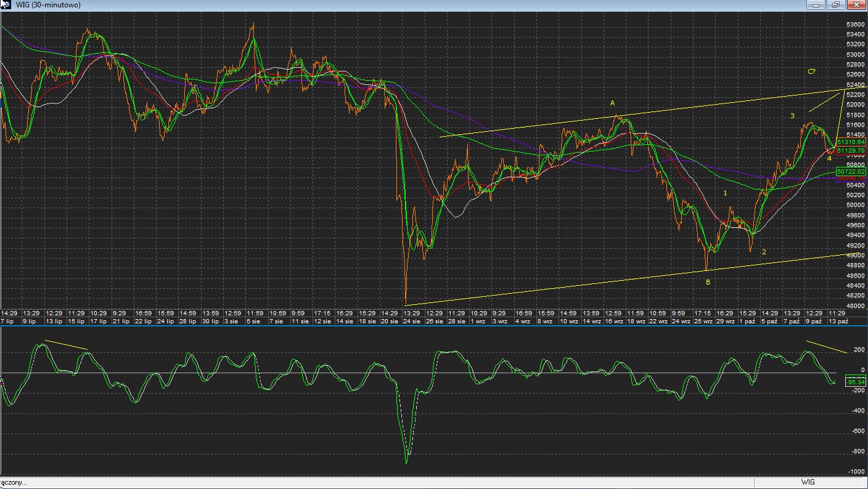The image size is (868, 489).
Task: Close the WIG chart window
Action: pyautogui.click(x=856, y=5)
